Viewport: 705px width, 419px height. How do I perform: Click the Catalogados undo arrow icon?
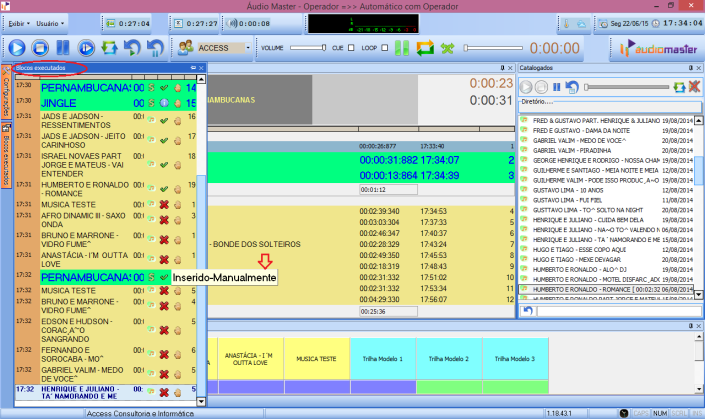point(572,87)
